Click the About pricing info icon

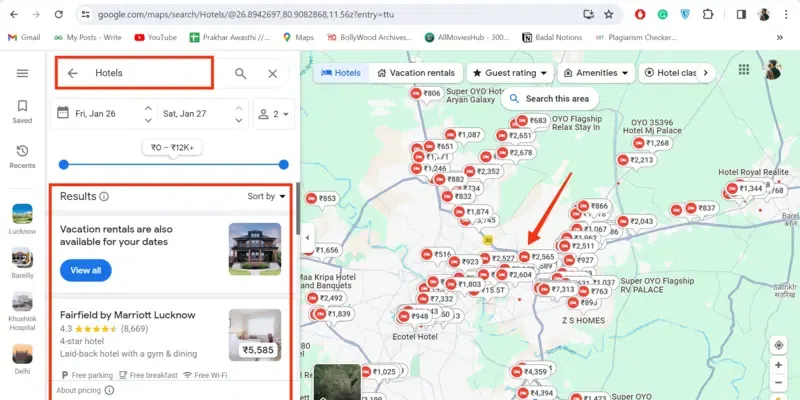109,390
